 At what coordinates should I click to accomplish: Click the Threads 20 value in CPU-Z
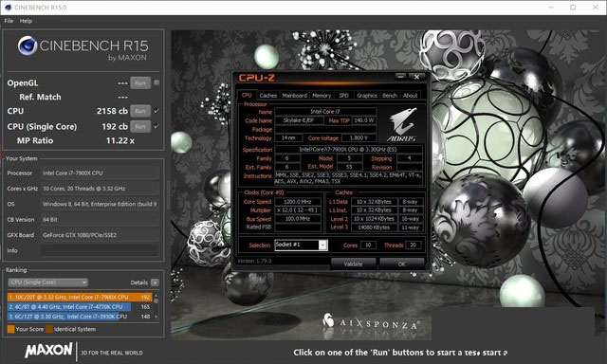(414, 245)
